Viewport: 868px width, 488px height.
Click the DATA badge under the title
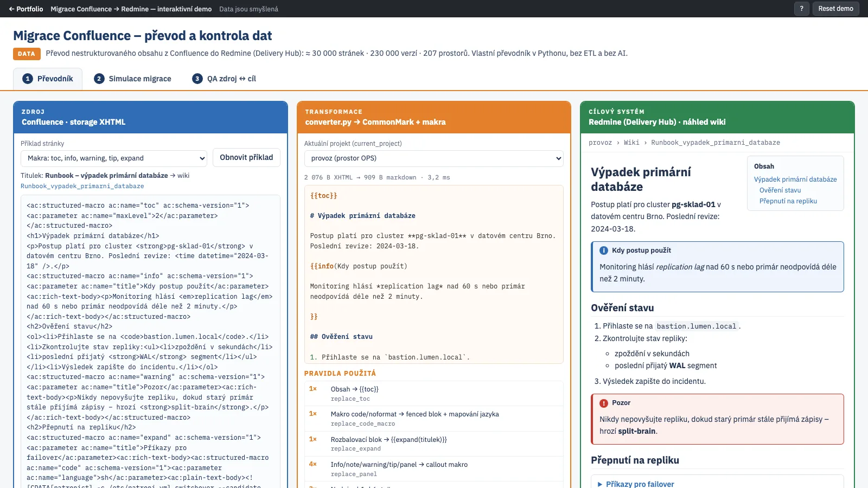[27, 54]
